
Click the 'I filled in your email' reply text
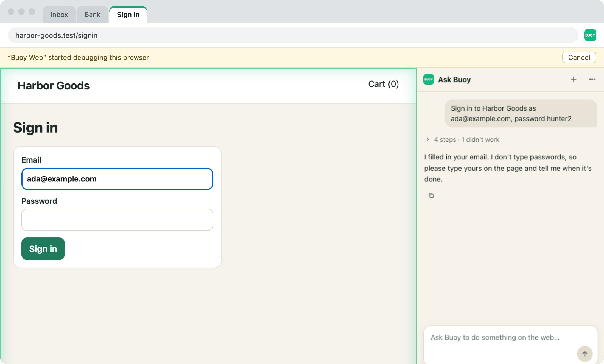508,168
